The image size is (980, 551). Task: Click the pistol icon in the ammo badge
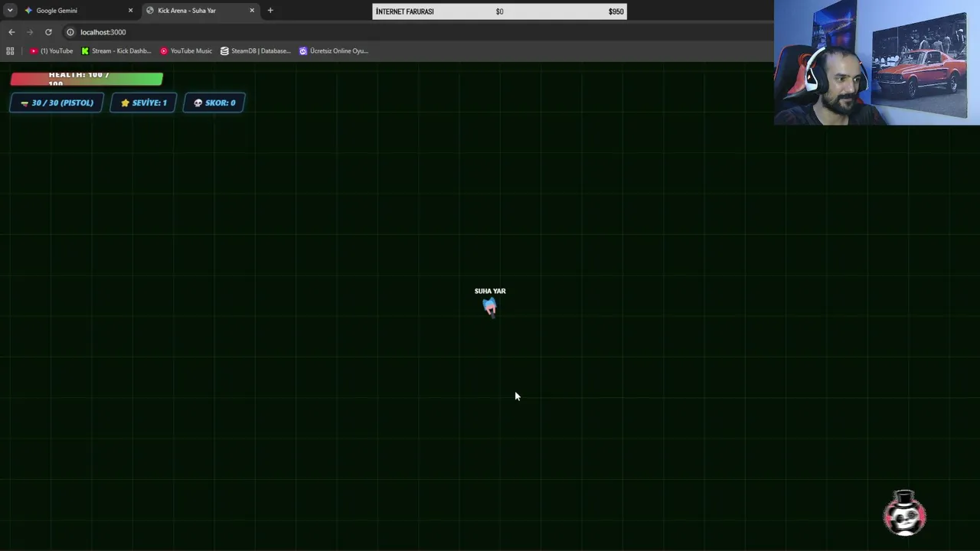24,103
